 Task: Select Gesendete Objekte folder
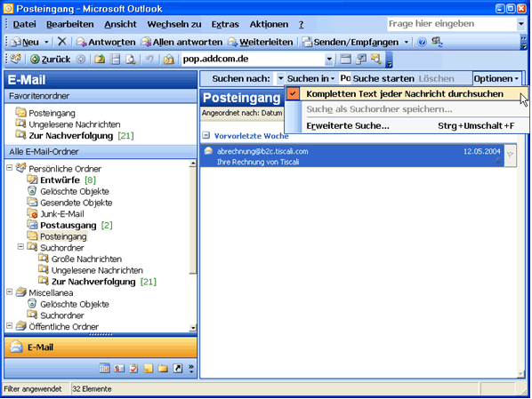point(76,203)
